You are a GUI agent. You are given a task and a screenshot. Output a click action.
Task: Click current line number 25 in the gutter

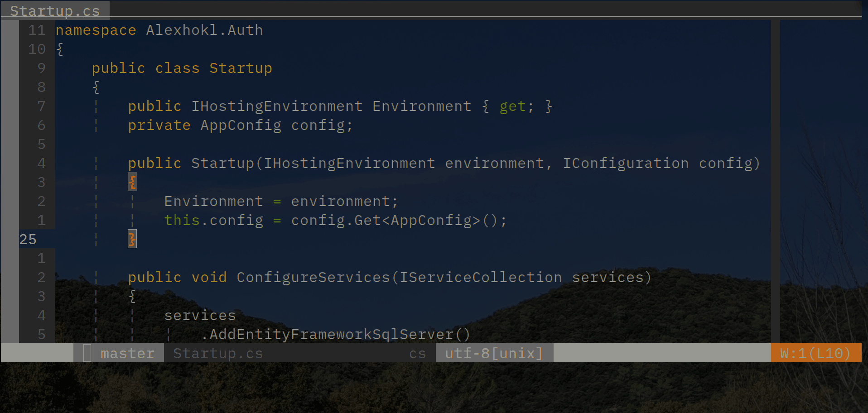coord(27,239)
